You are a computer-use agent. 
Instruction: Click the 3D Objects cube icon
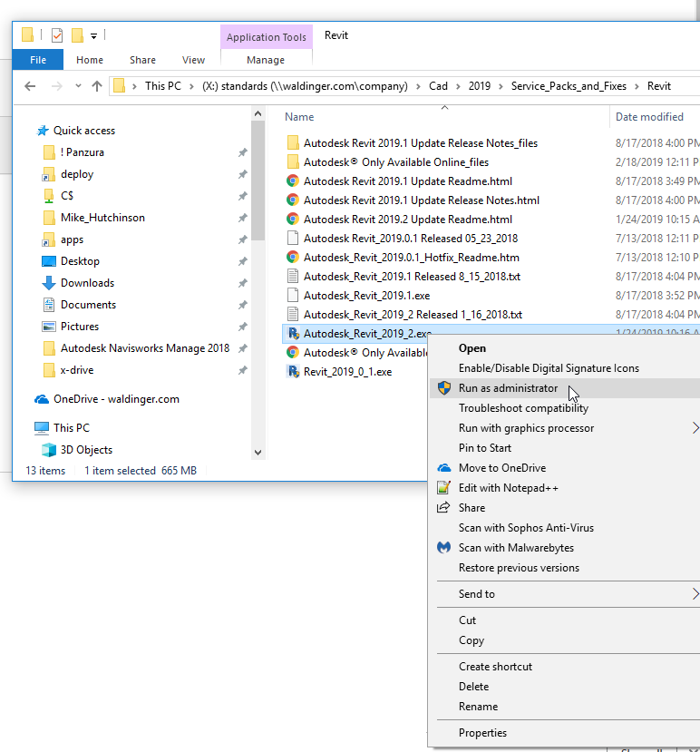pos(48,449)
